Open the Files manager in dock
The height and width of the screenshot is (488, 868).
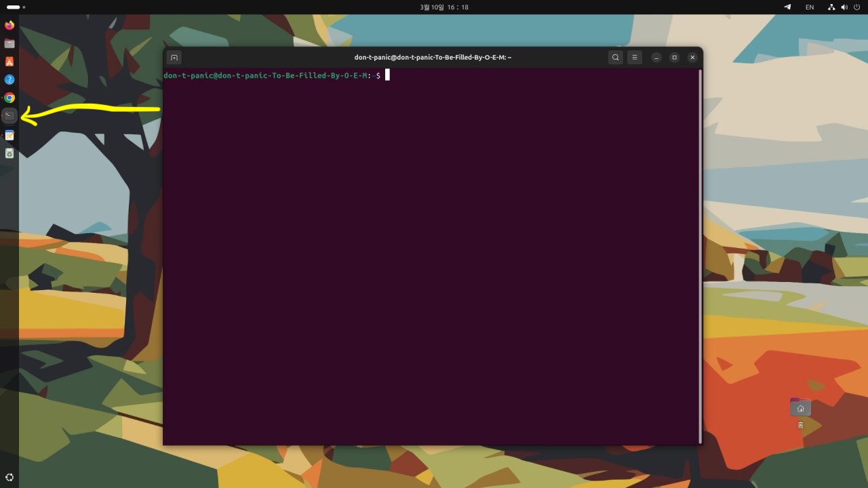pos(9,43)
